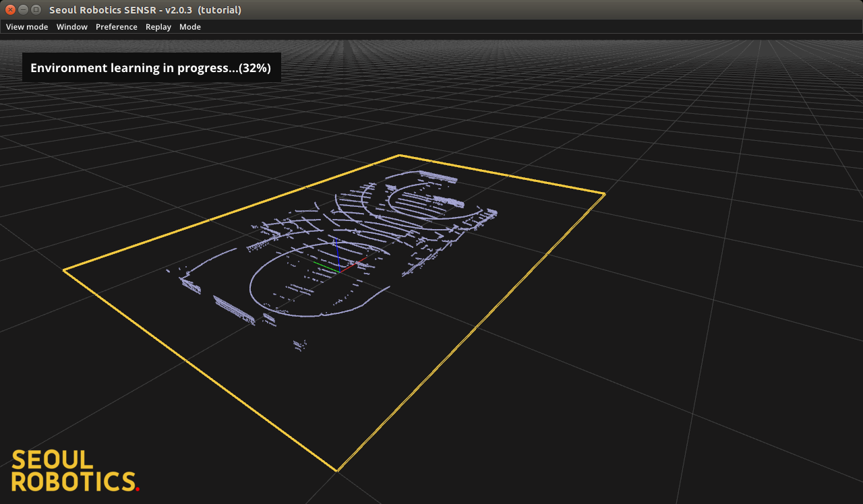
Task: Open the View mode menu
Action: [27, 27]
